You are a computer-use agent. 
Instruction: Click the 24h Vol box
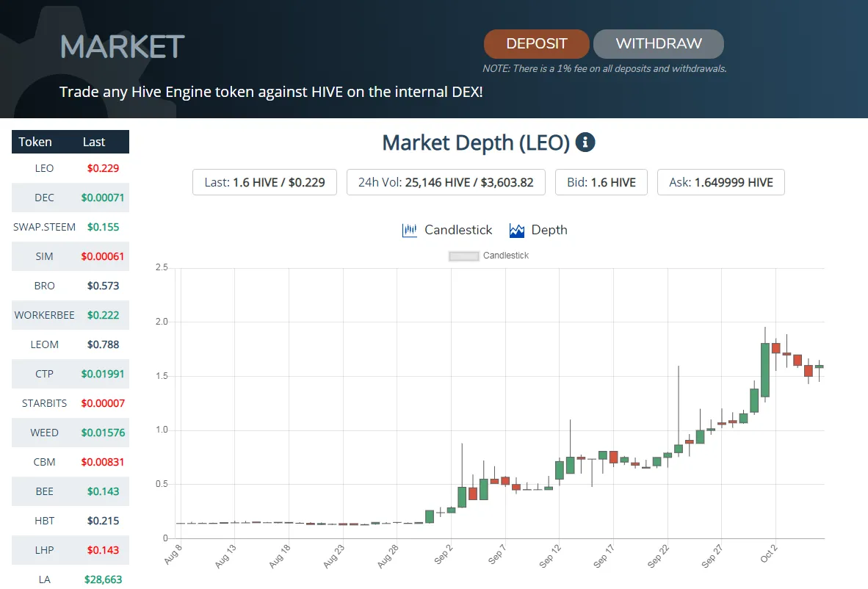click(446, 182)
